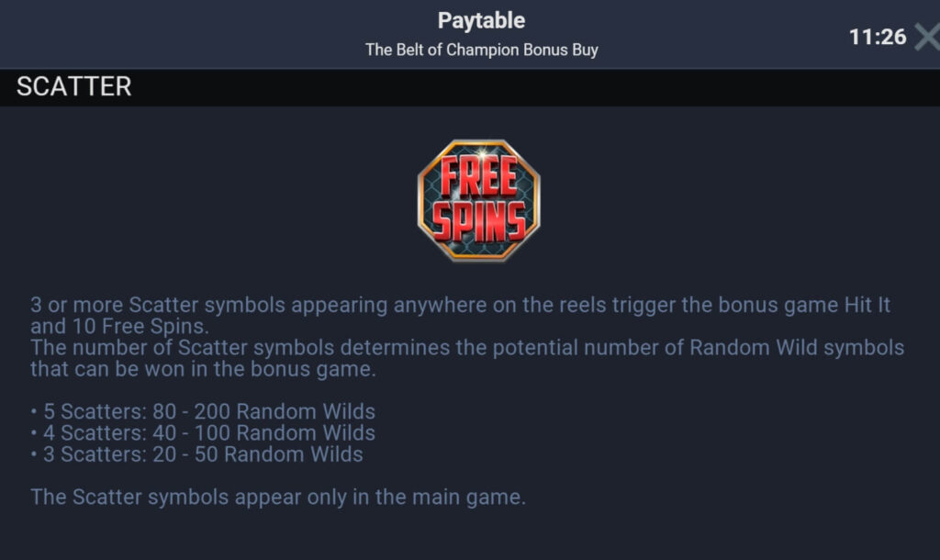Viewport: 940px width, 560px height.
Task: Click the bullet before 3 Scatters
Action: pos(34,455)
